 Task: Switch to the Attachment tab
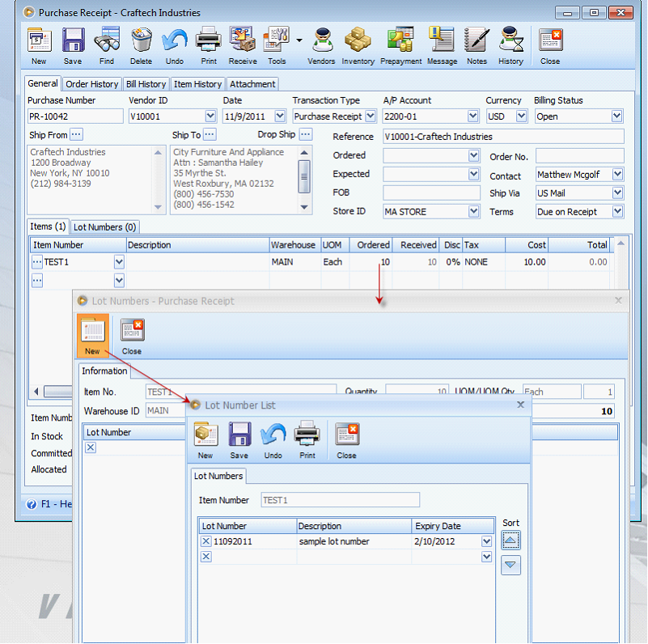pyautogui.click(x=252, y=84)
